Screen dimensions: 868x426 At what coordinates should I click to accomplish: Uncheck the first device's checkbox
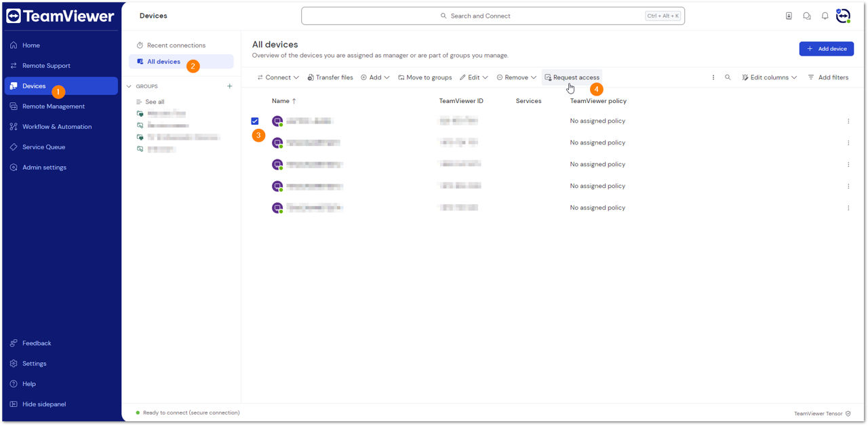click(255, 121)
